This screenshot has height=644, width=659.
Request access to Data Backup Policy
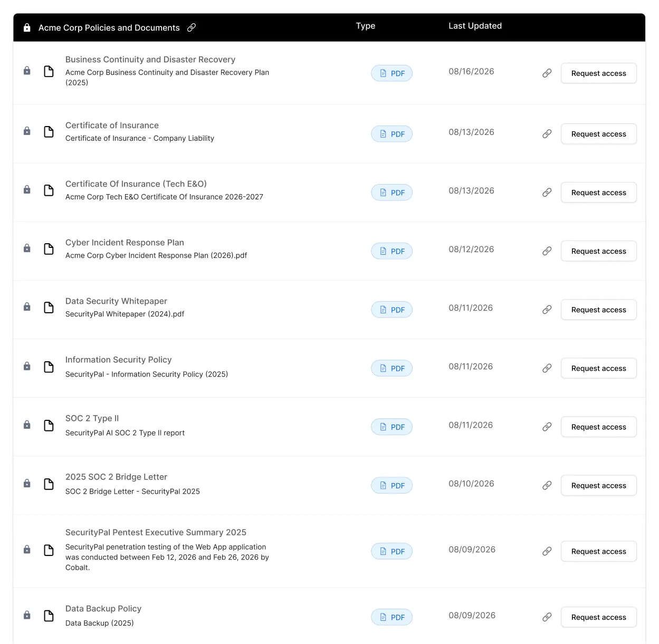[x=599, y=617]
